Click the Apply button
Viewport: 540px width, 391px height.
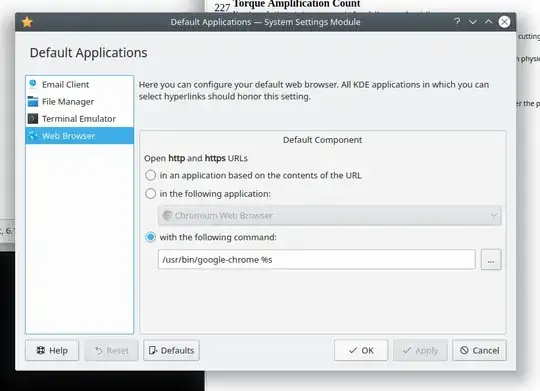point(420,350)
